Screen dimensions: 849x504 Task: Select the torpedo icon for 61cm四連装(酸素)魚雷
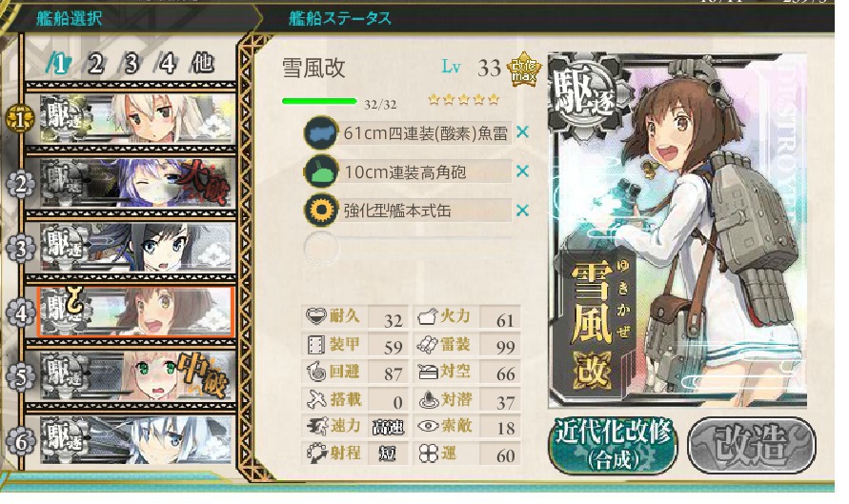click(x=320, y=132)
